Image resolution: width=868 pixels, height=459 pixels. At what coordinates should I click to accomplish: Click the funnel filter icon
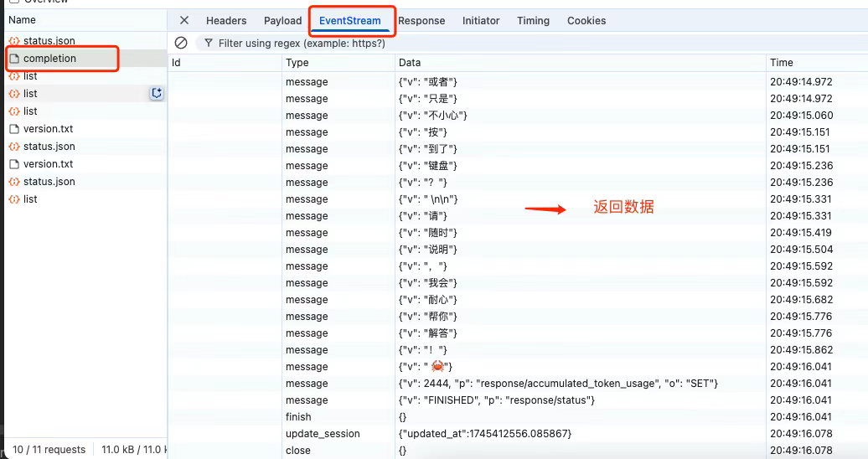click(x=209, y=43)
